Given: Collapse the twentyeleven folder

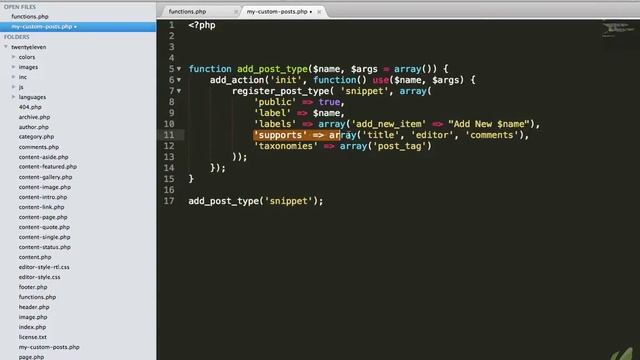Looking at the screenshot, I should [x=6, y=47].
